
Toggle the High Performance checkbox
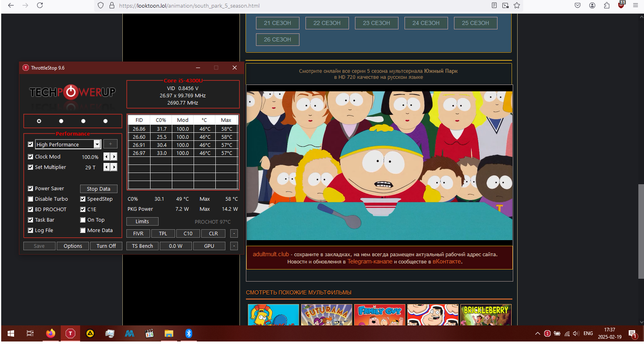[x=30, y=144]
